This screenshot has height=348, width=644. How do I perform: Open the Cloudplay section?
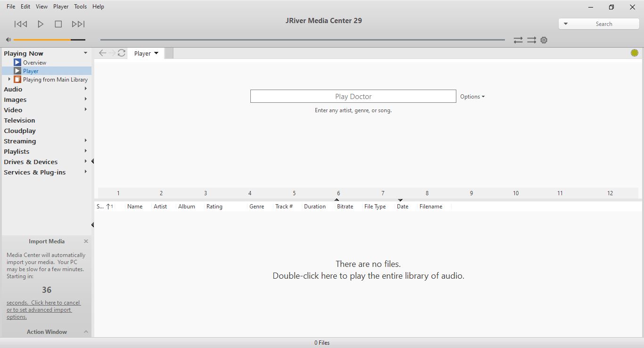click(x=20, y=131)
